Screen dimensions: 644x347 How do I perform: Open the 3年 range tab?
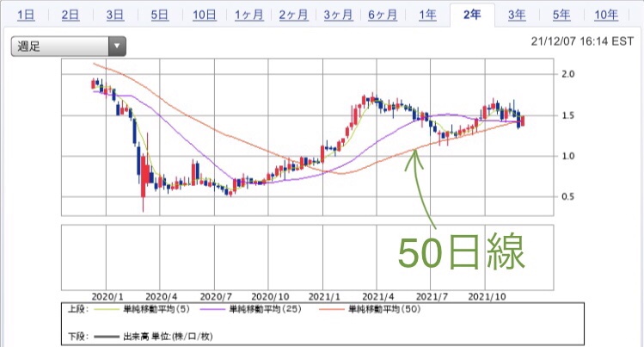pyautogui.click(x=517, y=15)
